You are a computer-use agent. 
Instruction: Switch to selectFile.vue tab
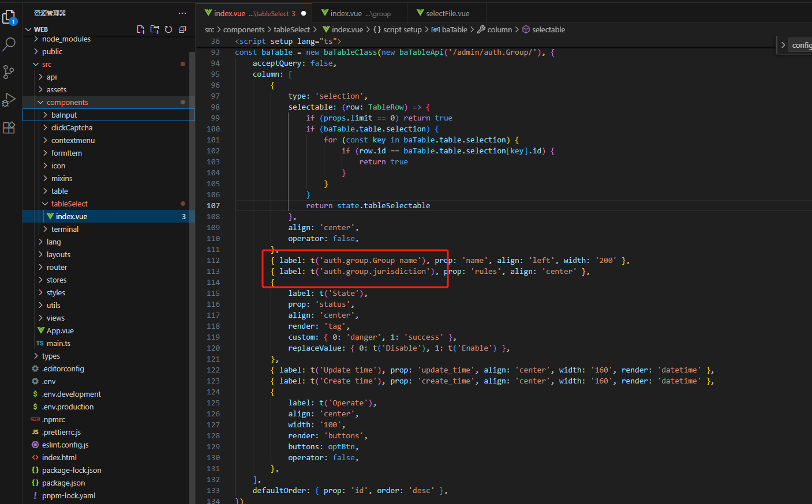point(446,13)
